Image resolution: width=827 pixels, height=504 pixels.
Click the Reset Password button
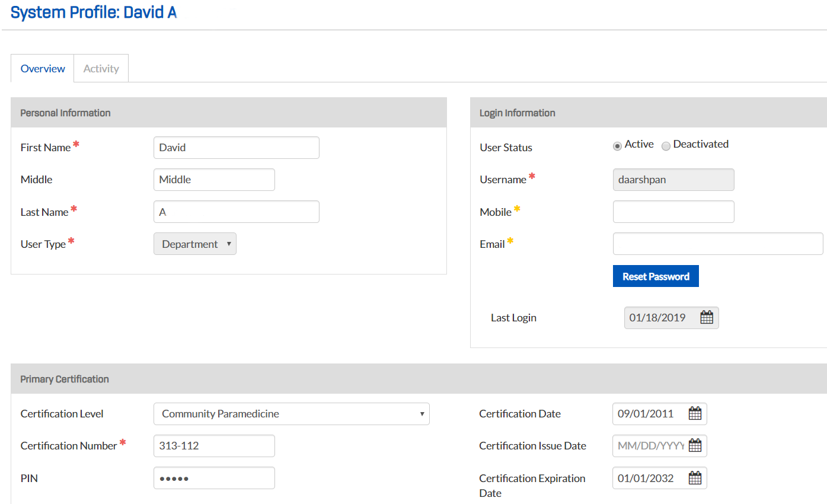click(x=656, y=276)
